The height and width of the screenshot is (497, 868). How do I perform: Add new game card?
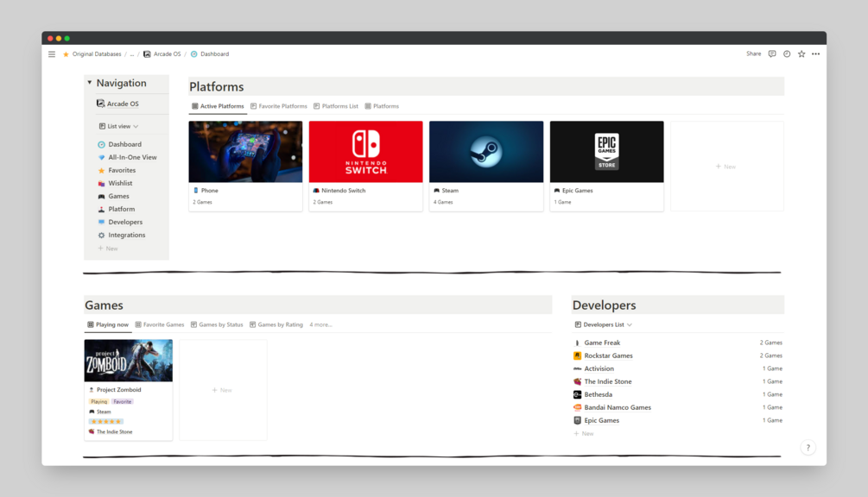pos(223,390)
